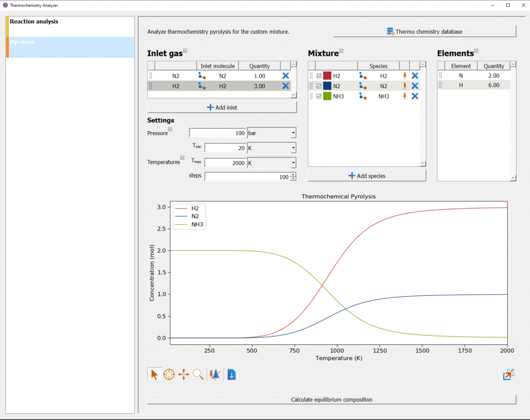Screen dimensions: 530x420
Task: Click the pin icon for NH3 species
Action: pos(405,96)
